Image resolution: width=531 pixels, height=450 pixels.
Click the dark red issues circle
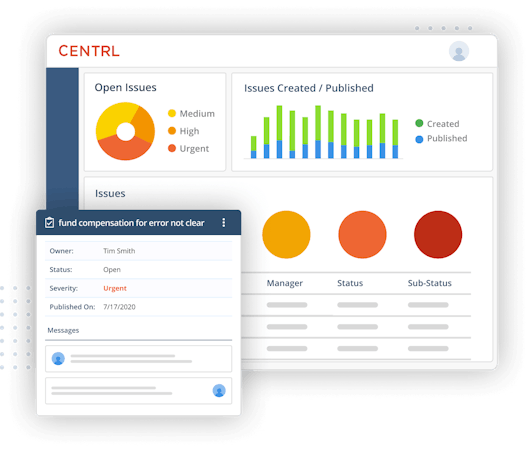point(438,234)
